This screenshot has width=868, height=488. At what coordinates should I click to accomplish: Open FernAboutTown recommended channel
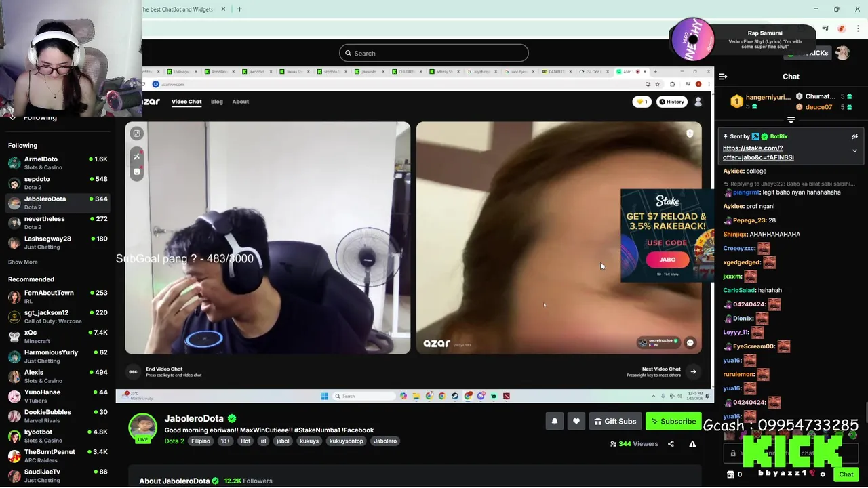(58, 296)
